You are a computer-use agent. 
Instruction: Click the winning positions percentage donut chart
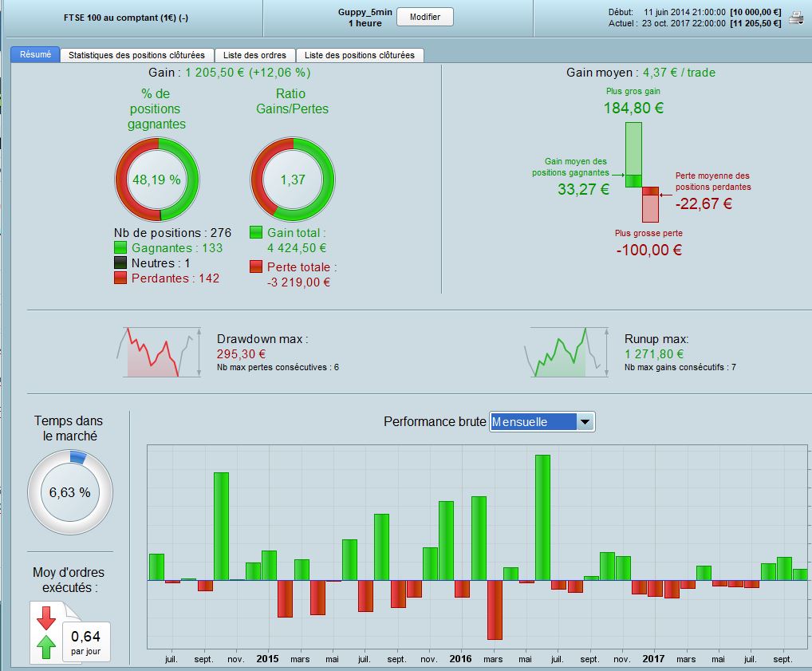[157, 180]
